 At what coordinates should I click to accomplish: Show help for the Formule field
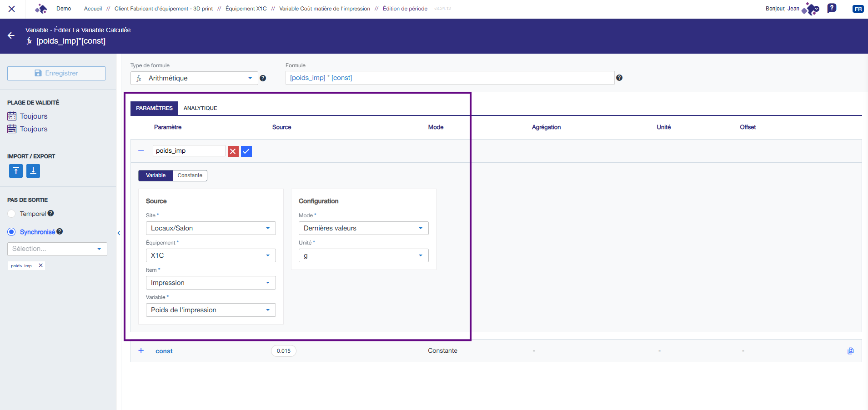click(x=619, y=78)
